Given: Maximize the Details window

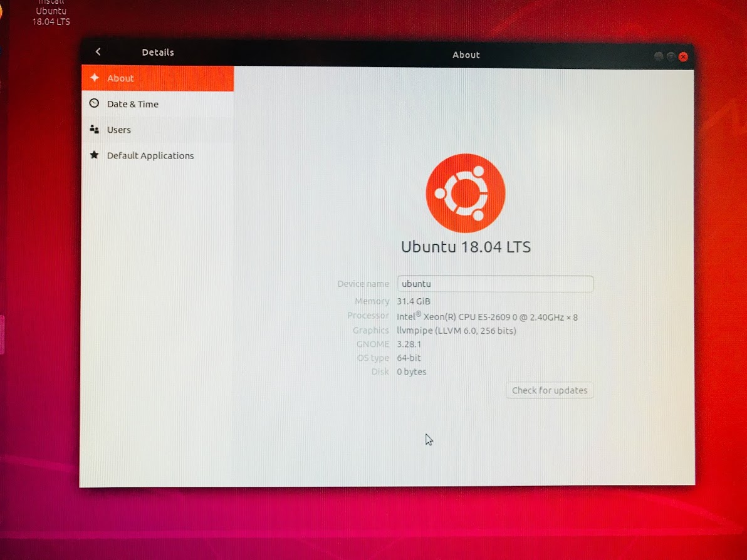Looking at the screenshot, I should [671, 56].
